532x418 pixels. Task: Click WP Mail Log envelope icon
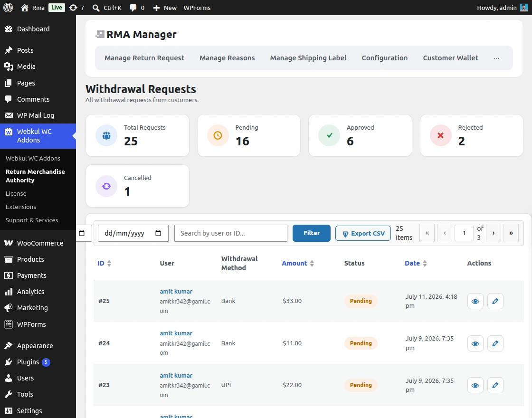[9, 115]
